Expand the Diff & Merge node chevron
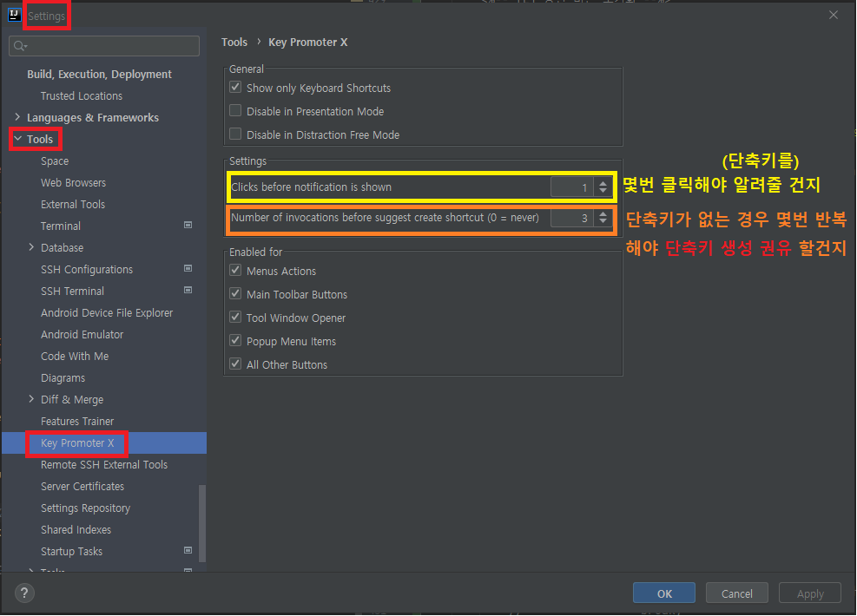This screenshot has height=616, width=857. point(31,399)
